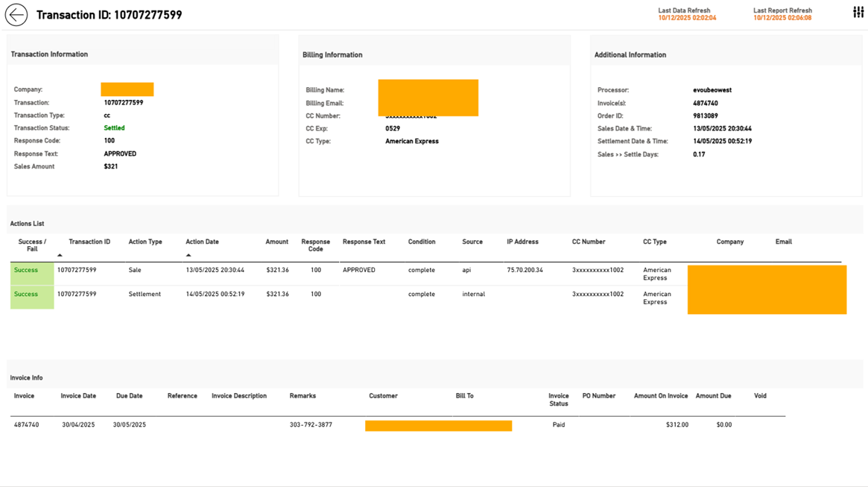Viewport: 868px width, 487px height.
Task: Click Last Report Refresh timestamp
Action: [782, 19]
